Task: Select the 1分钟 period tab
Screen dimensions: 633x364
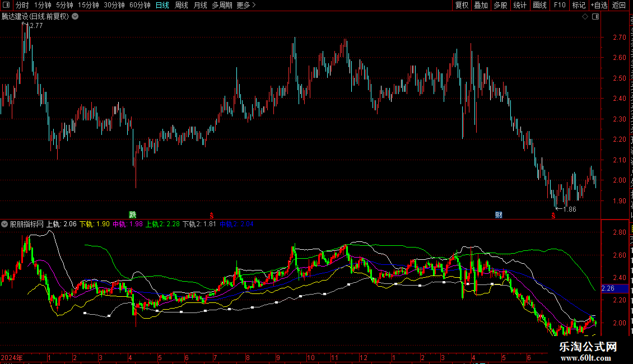Action: click(43, 5)
